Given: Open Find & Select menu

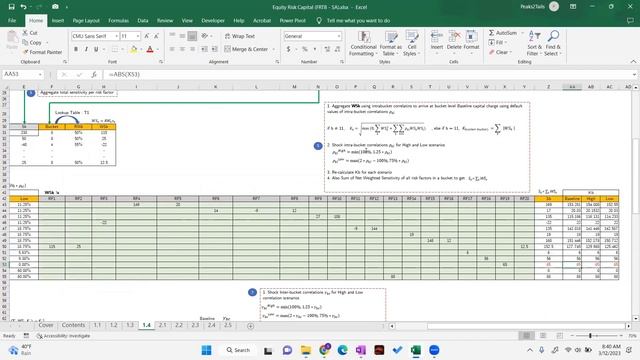Looking at the screenshot, I should [553, 43].
